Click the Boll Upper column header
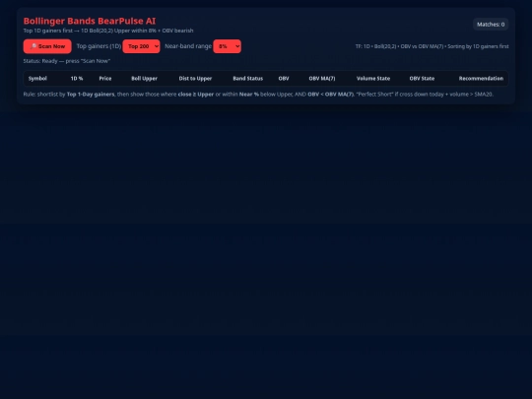Image resolution: width=532 pixels, height=399 pixels. pos(144,79)
